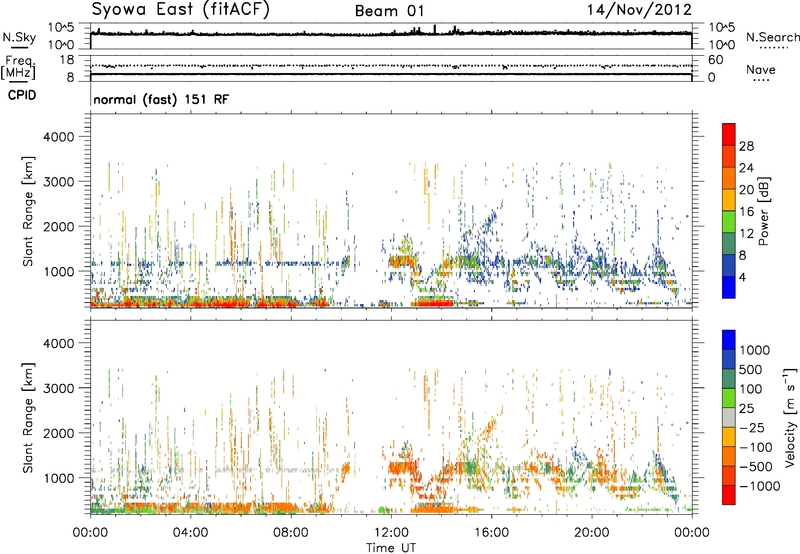
Task: Click the '16' power colorbar tick
Action: (x=746, y=212)
